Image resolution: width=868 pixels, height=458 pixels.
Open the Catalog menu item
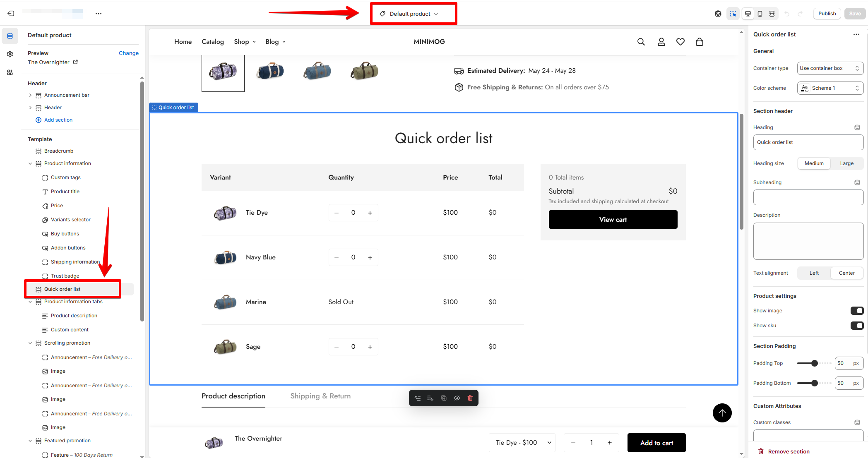pos(213,42)
